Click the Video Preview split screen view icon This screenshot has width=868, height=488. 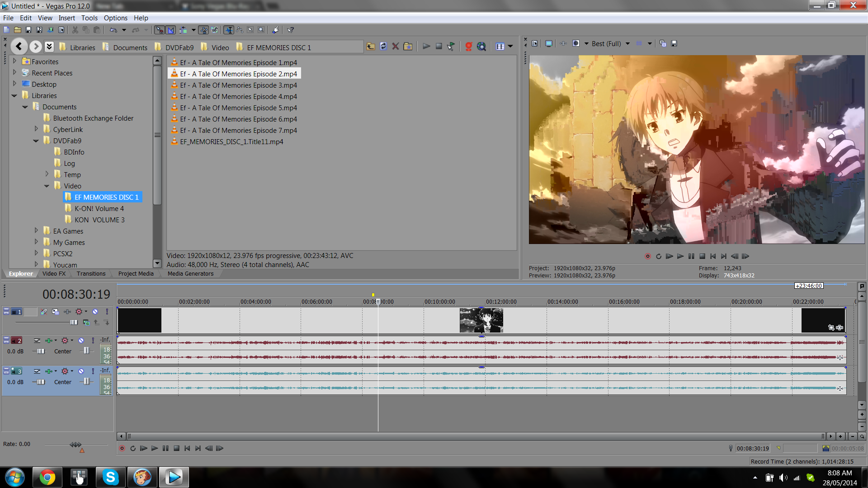tap(576, 44)
